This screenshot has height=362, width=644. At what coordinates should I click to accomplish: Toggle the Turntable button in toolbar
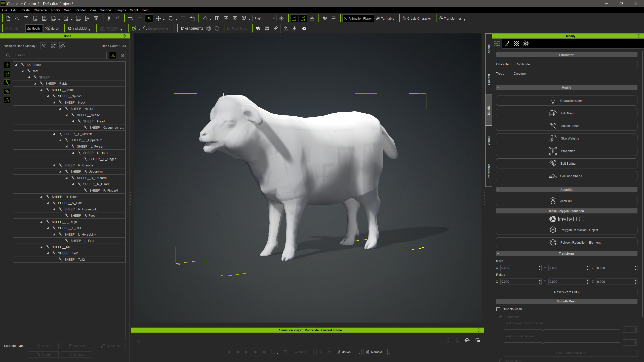point(385,18)
